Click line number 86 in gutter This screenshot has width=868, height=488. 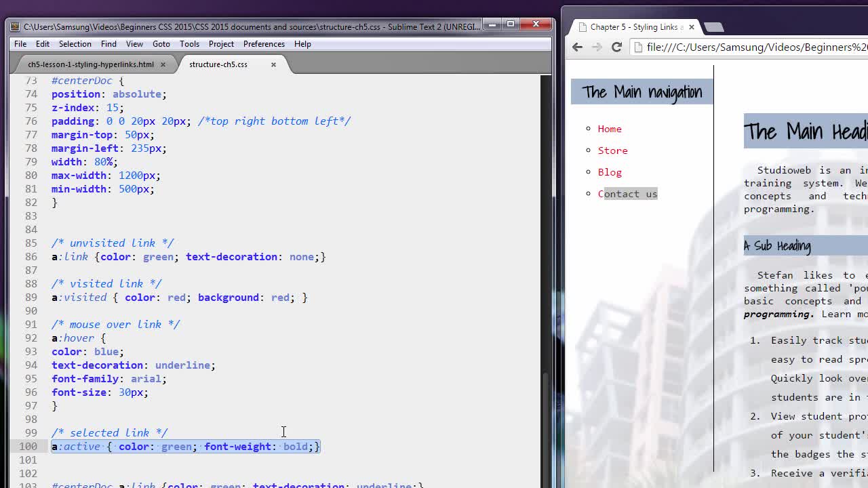point(31,257)
